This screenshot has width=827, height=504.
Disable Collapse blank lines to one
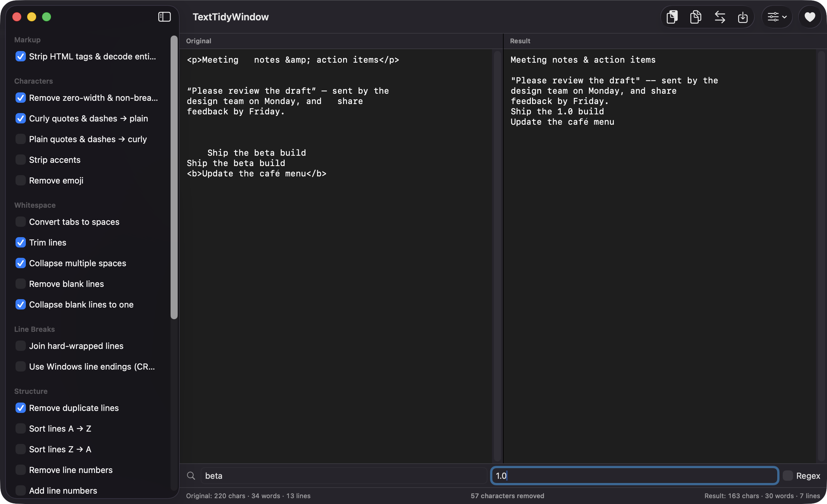tap(20, 304)
